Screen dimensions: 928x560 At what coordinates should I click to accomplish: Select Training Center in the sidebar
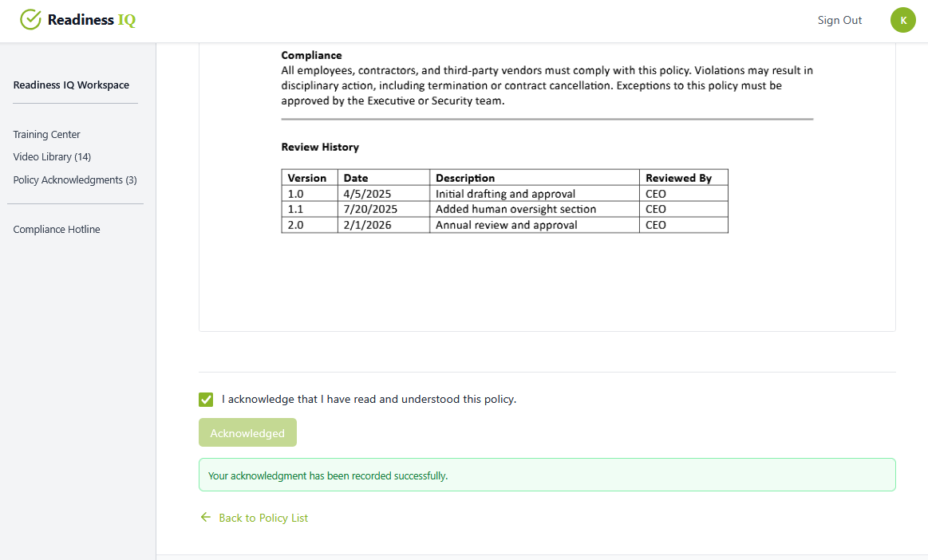click(46, 134)
